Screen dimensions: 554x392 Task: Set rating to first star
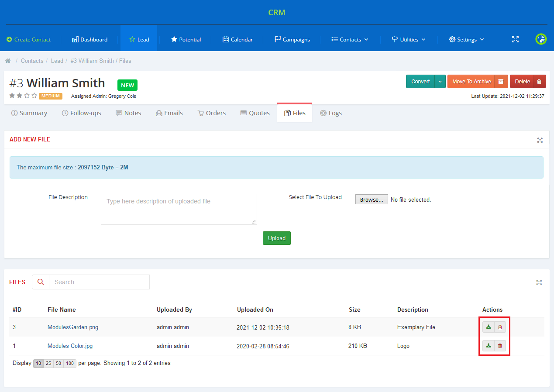12,96
